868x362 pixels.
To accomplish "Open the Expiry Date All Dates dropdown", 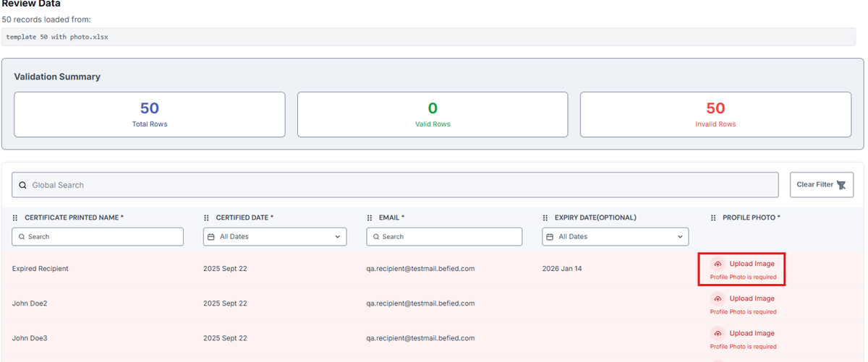I will point(615,236).
